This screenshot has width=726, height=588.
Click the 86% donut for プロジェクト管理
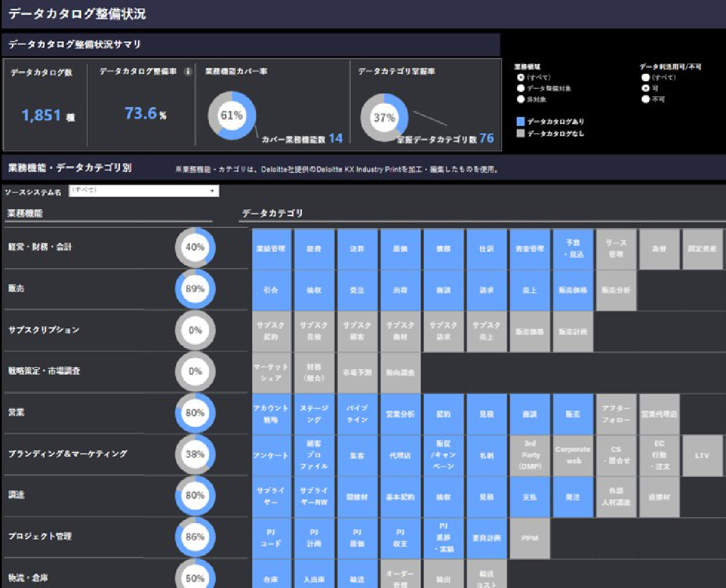tap(195, 537)
